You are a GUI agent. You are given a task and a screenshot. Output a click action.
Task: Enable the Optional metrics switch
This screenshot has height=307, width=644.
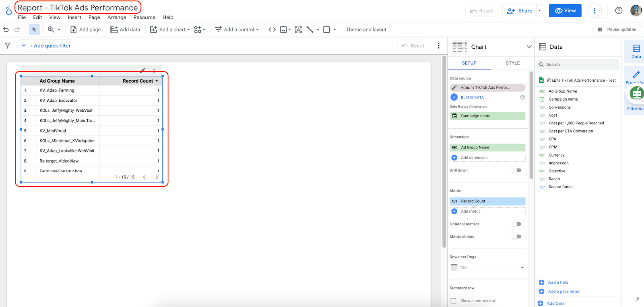pos(516,224)
